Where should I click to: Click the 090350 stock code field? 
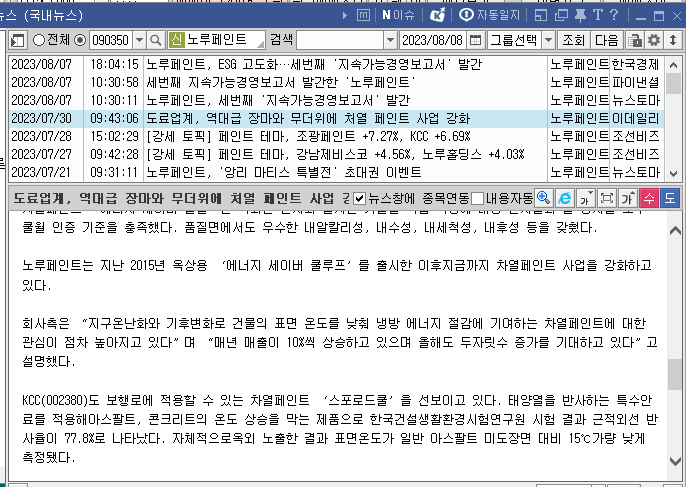tap(111, 40)
